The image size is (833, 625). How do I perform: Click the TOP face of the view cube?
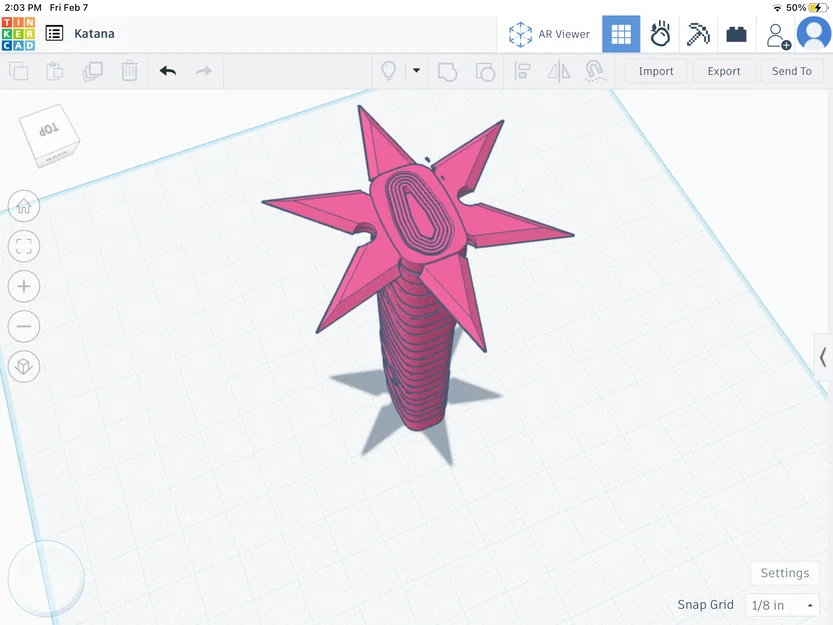tap(48, 130)
